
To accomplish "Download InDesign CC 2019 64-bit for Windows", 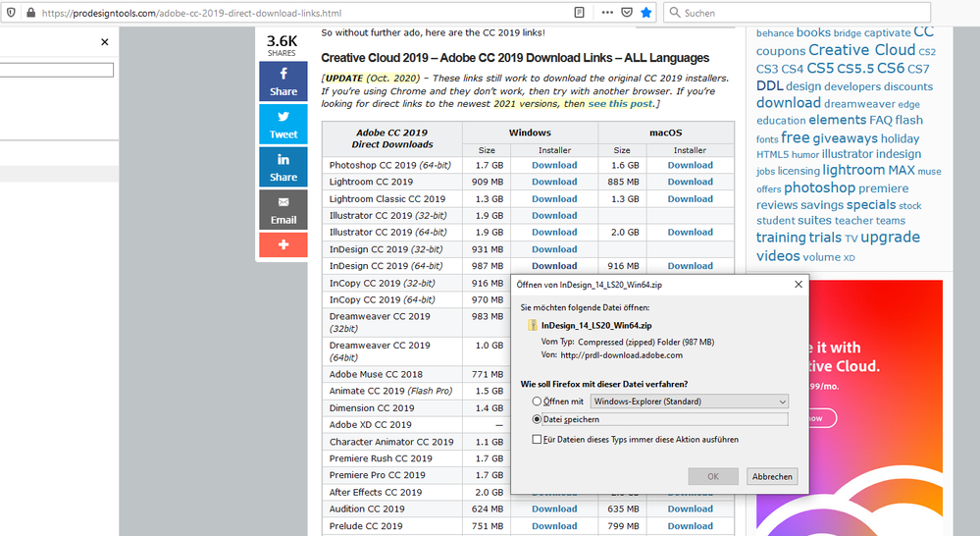I will (554, 266).
